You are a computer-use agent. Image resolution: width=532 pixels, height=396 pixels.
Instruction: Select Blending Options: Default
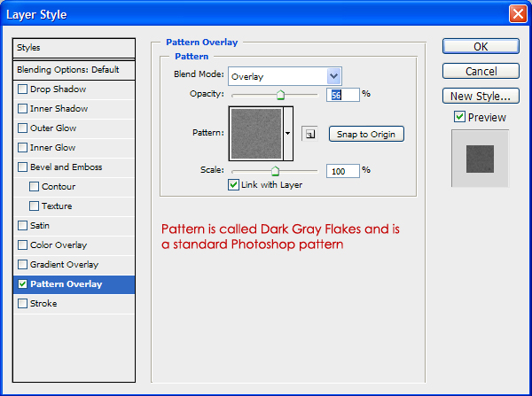(x=74, y=70)
